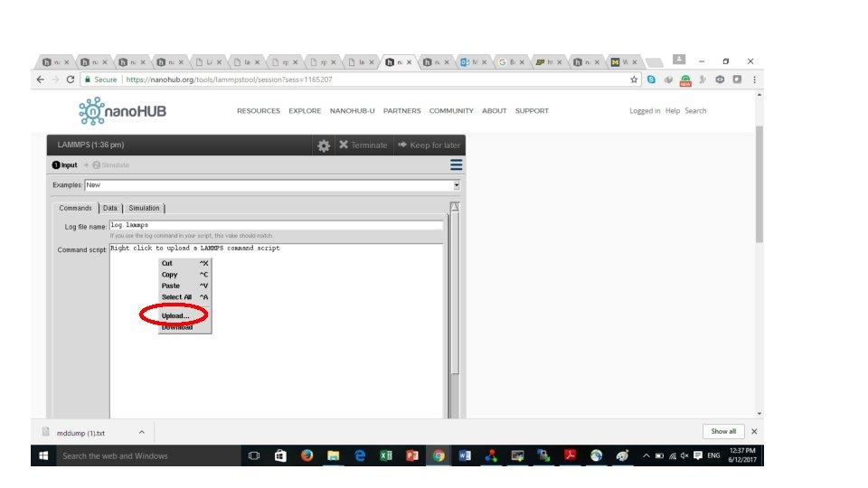Open Chrome three-dot menu
Viewport: 868px width, 488px height.
click(x=754, y=80)
